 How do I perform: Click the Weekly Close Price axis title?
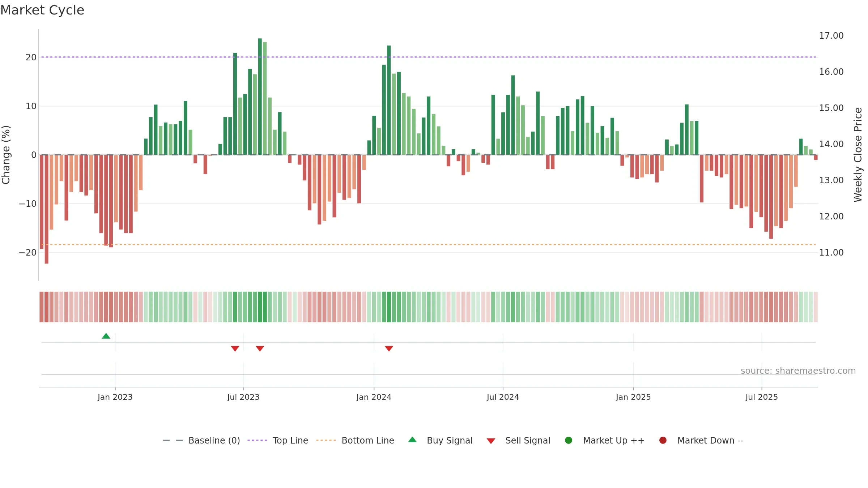pos(858,155)
